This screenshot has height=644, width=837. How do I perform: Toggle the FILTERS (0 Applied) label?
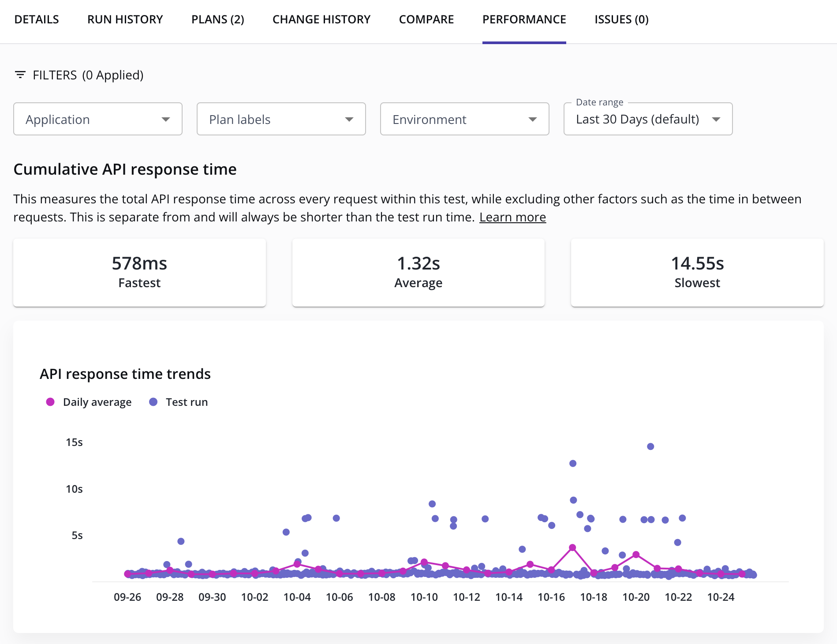[88, 75]
